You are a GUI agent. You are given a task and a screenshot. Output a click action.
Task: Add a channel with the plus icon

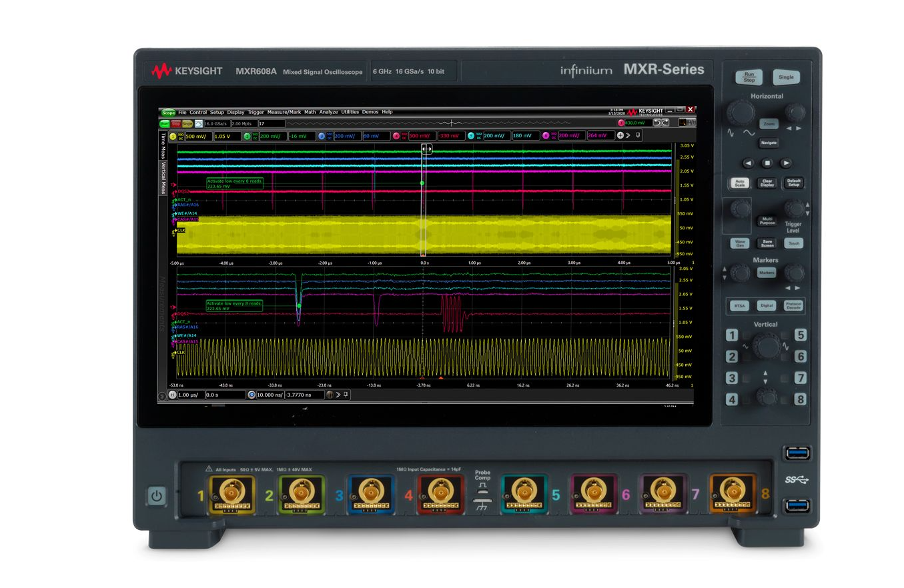pyautogui.click(x=620, y=135)
